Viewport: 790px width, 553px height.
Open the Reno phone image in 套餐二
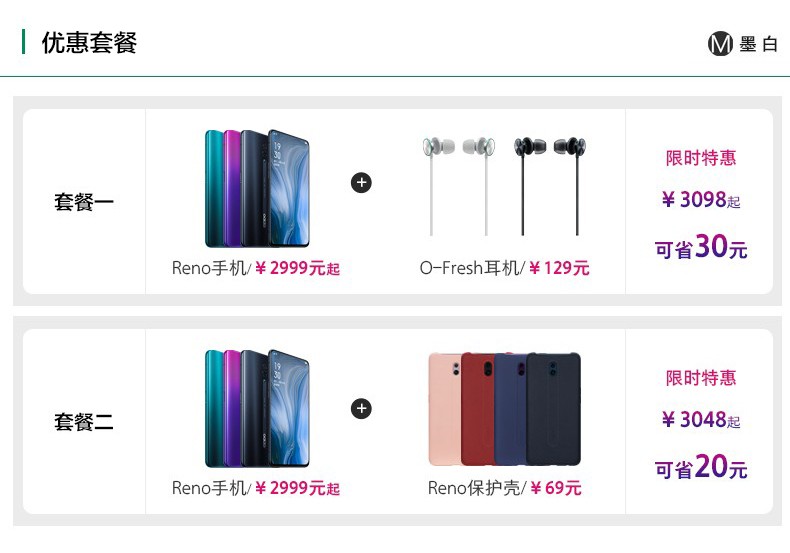(x=257, y=408)
